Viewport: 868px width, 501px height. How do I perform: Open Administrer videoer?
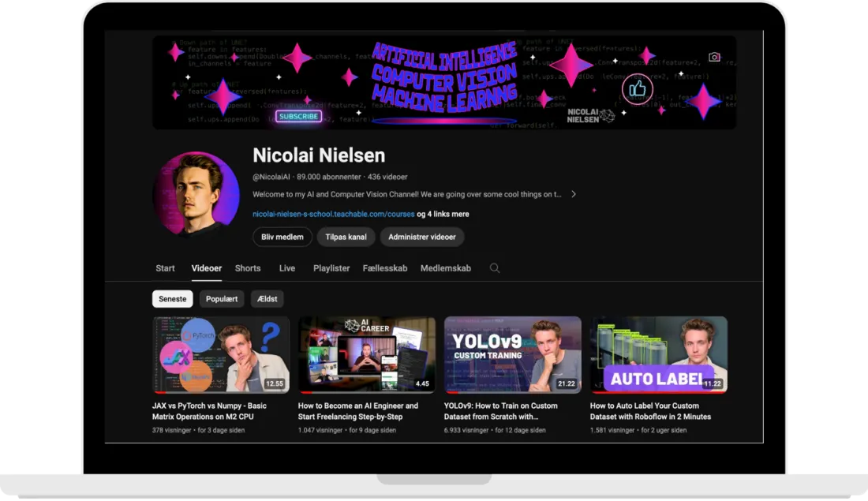tap(422, 237)
